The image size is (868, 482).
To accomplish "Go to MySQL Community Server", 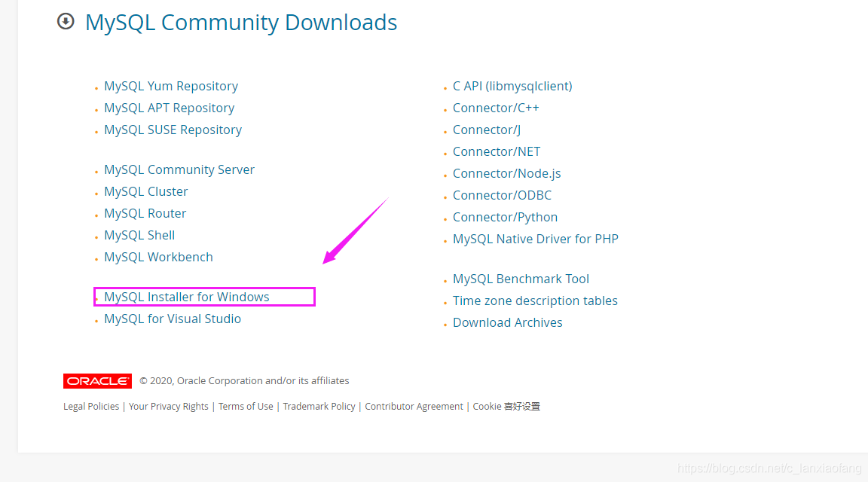I will point(179,169).
